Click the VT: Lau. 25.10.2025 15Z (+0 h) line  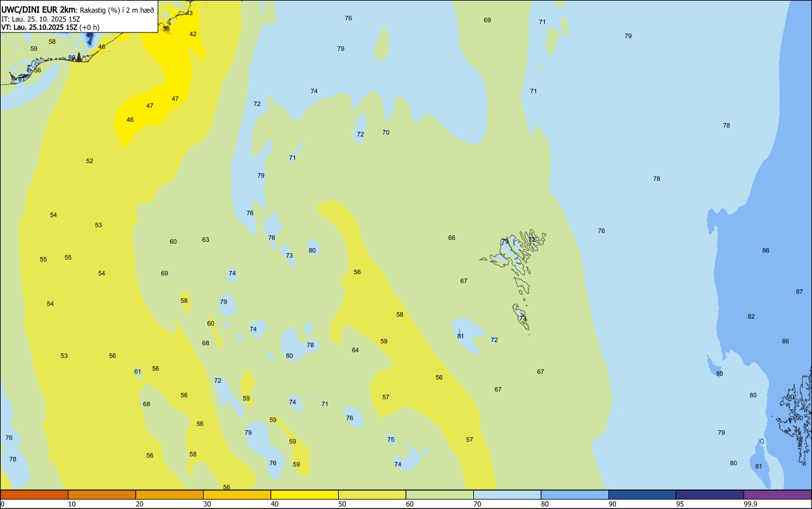pos(50,27)
